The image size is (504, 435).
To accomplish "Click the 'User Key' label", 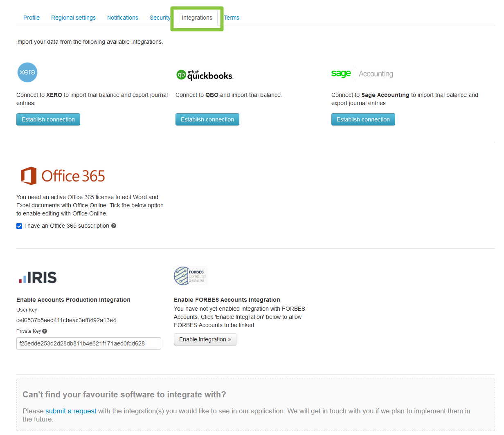I will [x=27, y=310].
